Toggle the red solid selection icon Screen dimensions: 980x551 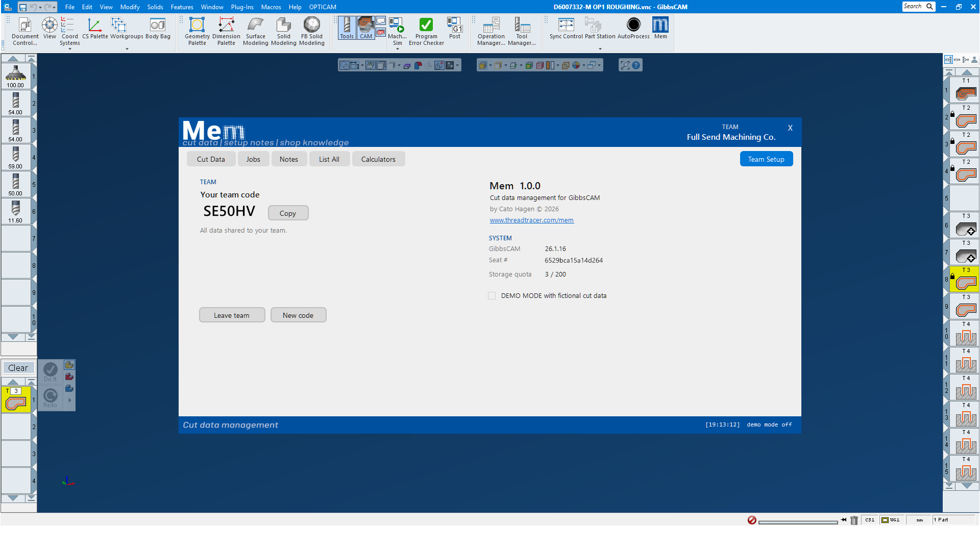click(69, 377)
